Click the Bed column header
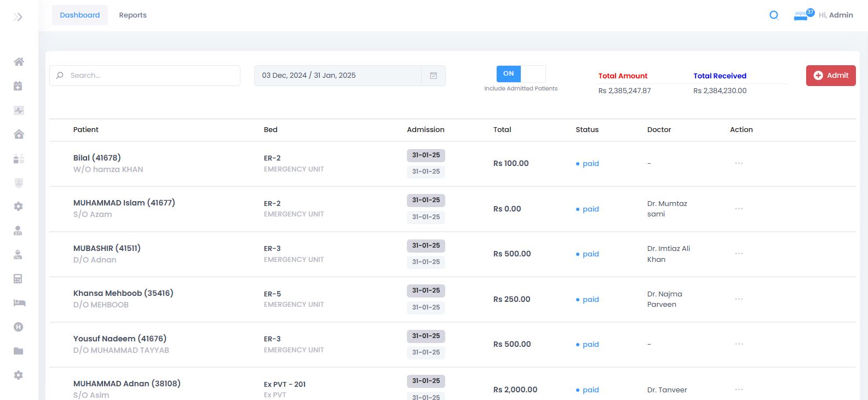Screen dimensions: 868x400 point(271,130)
